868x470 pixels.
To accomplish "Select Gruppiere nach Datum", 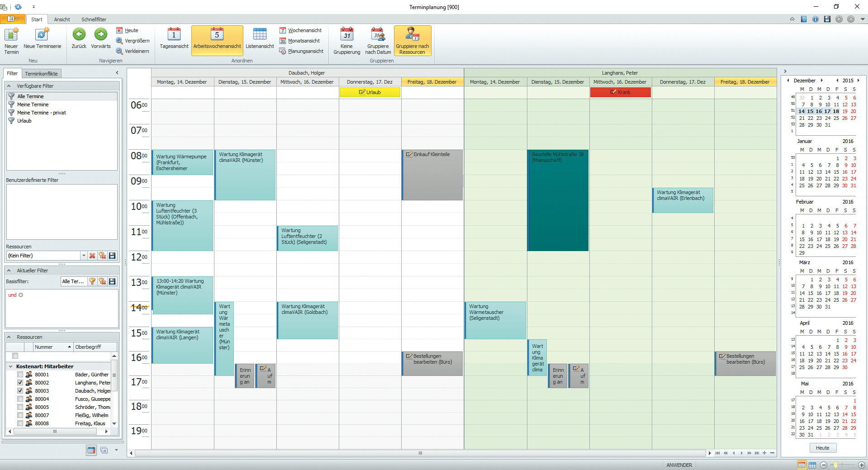I will [378, 41].
